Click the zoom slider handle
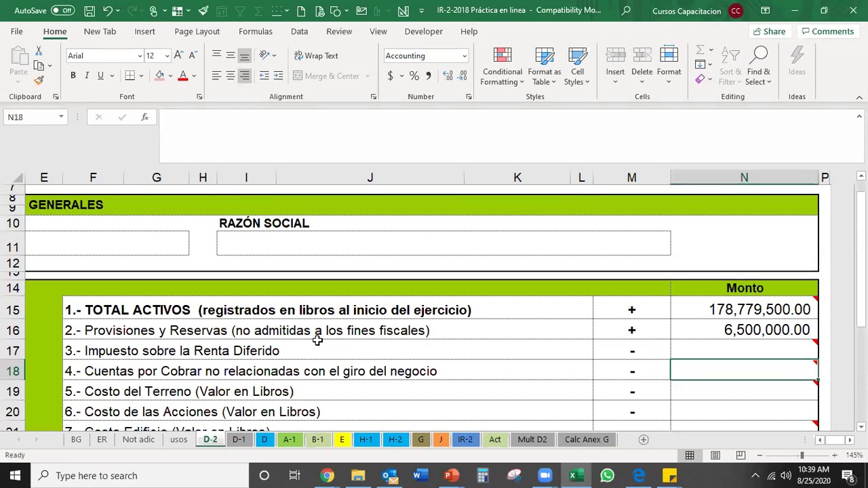 pos(802,455)
